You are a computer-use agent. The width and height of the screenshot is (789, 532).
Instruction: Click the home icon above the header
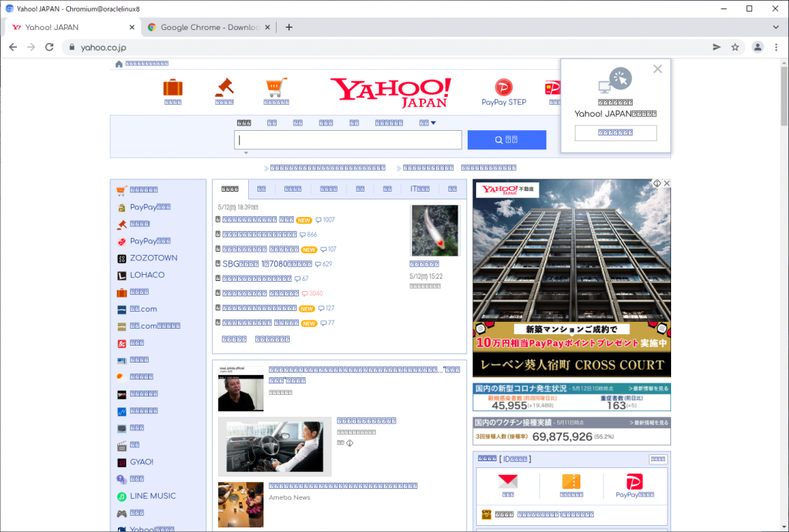(x=119, y=64)
